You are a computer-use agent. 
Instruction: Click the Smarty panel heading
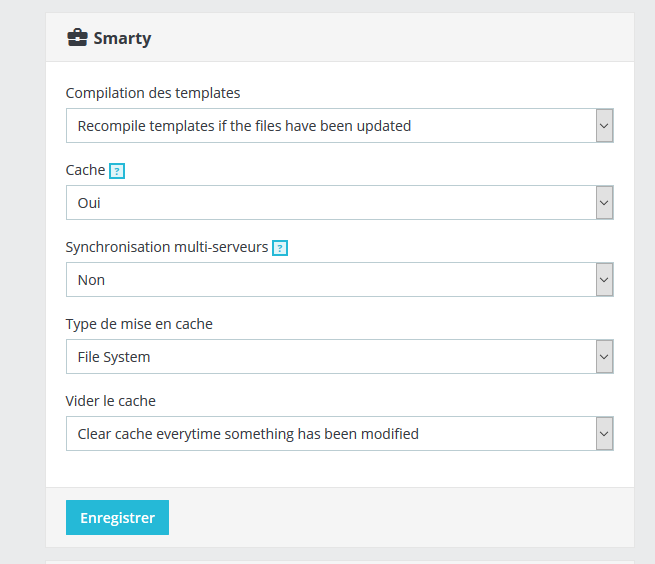click(x=122, y=38)
